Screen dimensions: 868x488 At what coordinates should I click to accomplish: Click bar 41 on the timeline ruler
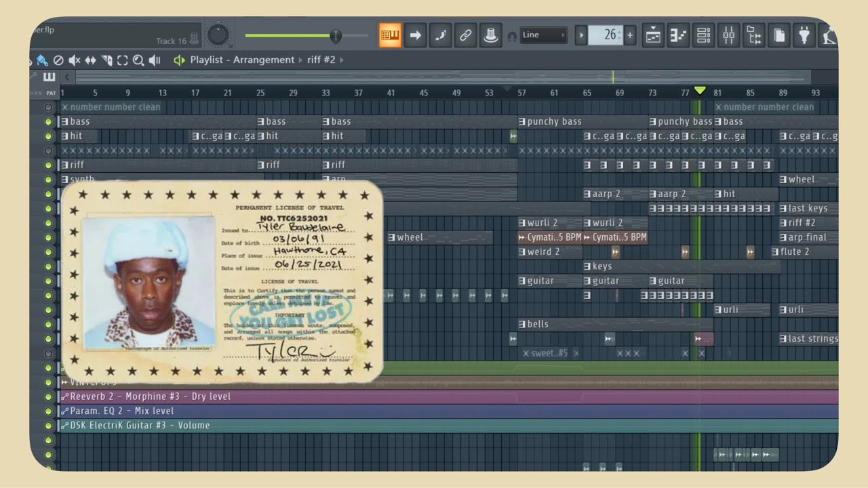coord(391,93)
